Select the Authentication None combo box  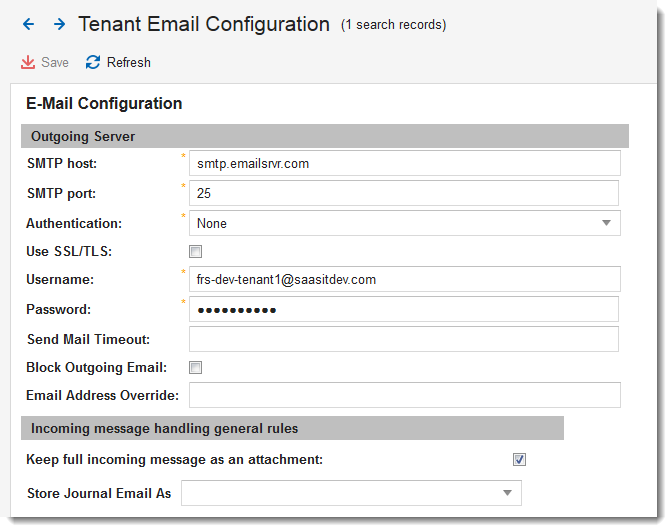(x=405, y=223)
